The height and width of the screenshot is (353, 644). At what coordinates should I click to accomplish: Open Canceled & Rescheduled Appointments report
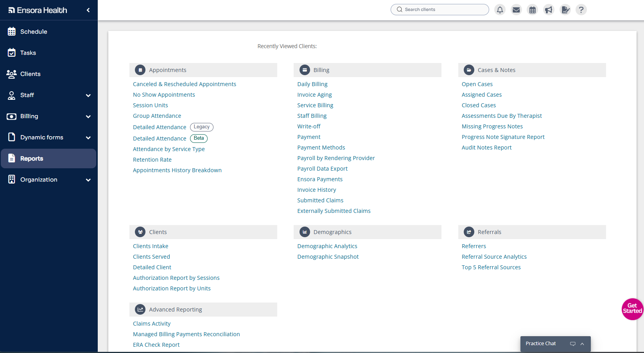tap(185, 84)
